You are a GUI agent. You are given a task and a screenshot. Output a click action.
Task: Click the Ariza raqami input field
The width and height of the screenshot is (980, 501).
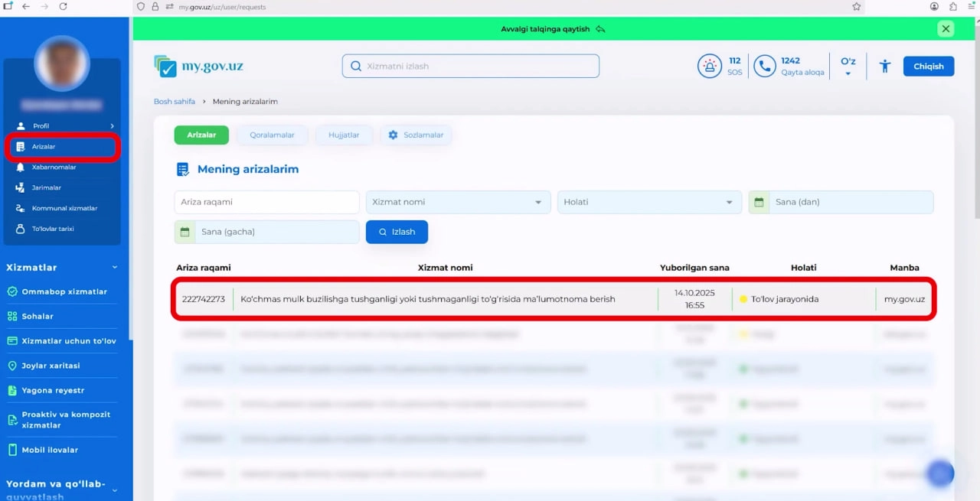click(266, 203)
